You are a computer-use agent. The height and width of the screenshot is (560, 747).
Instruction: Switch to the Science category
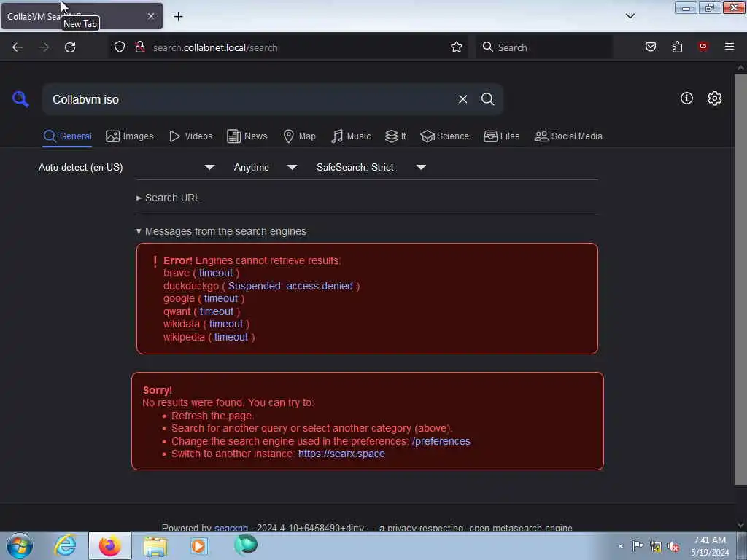pyautogui.click(x=444, y=136)
